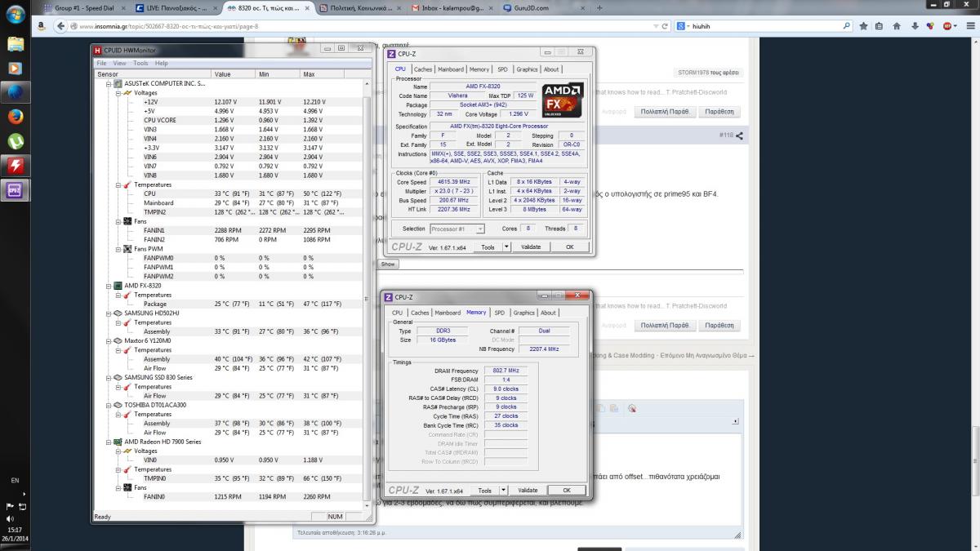Launch the media player taskbar icon
Image resolution: width=980 pixels, height=551 pixels.
[x=15, y=68]
